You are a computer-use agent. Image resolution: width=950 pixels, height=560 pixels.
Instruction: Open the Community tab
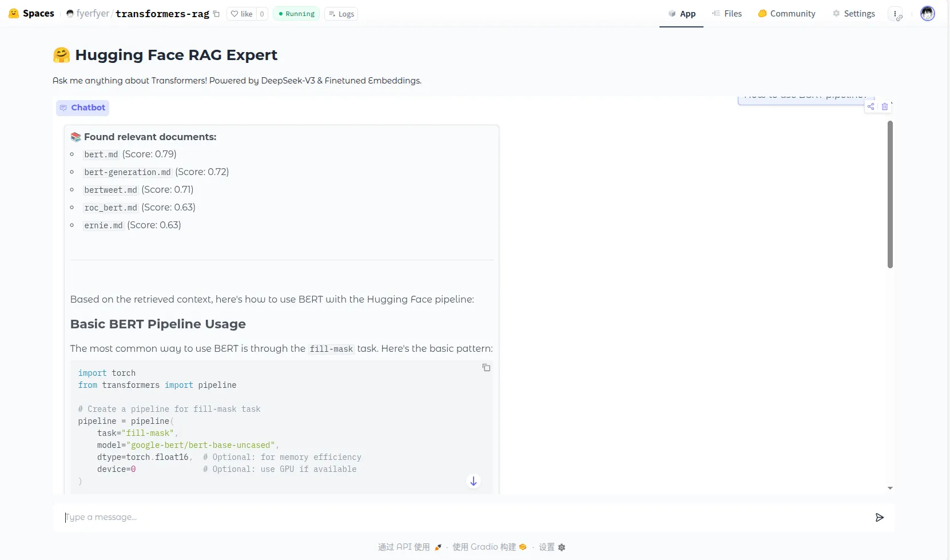(x=786, y=14)
